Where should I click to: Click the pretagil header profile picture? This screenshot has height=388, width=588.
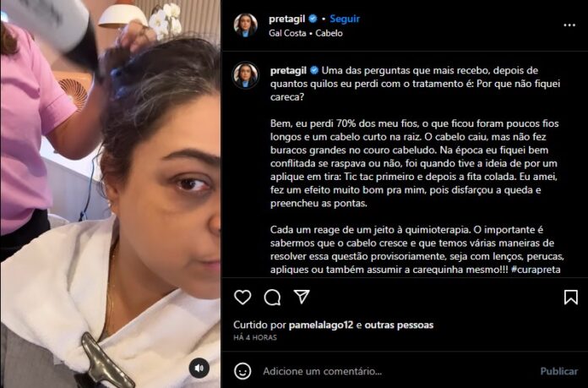(246, 25)
